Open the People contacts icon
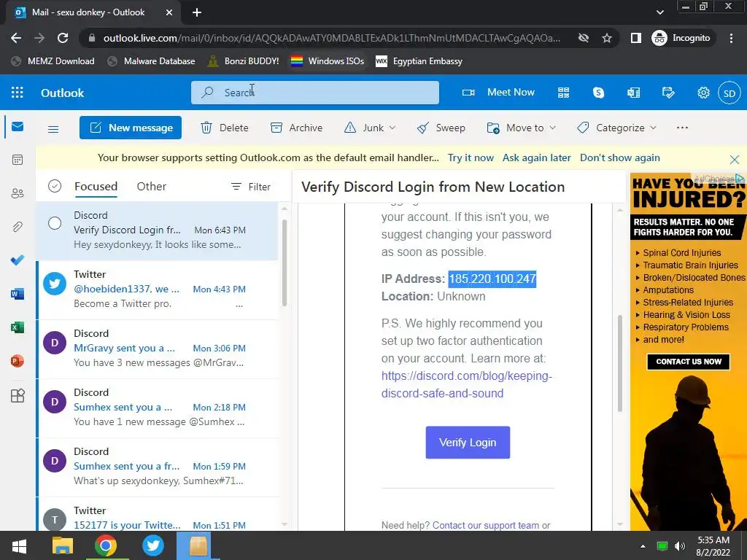747x560 pixels. 18,193
